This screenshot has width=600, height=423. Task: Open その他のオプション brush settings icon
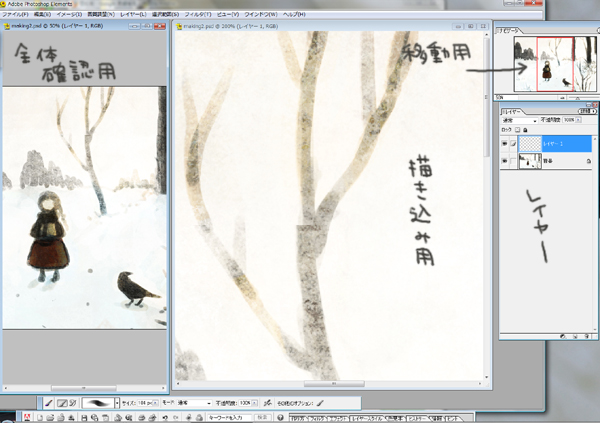pyautogui.click(x=320, y=403)
